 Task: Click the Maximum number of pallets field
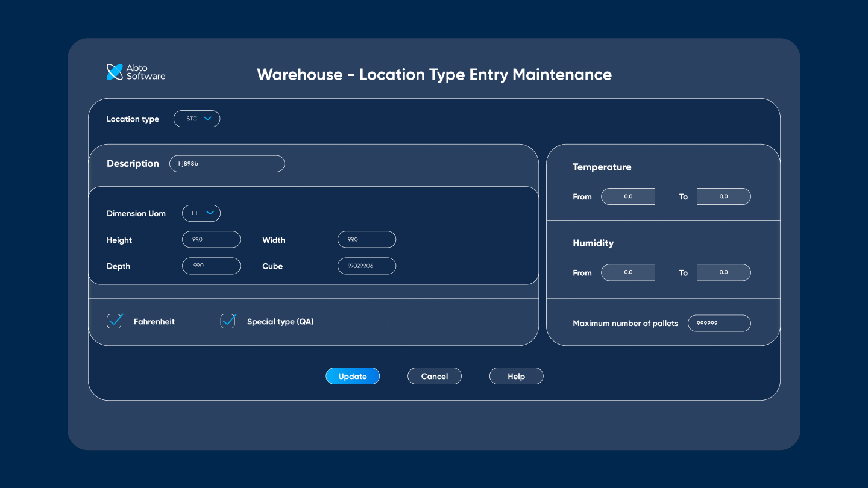click(x=719, y=323)
